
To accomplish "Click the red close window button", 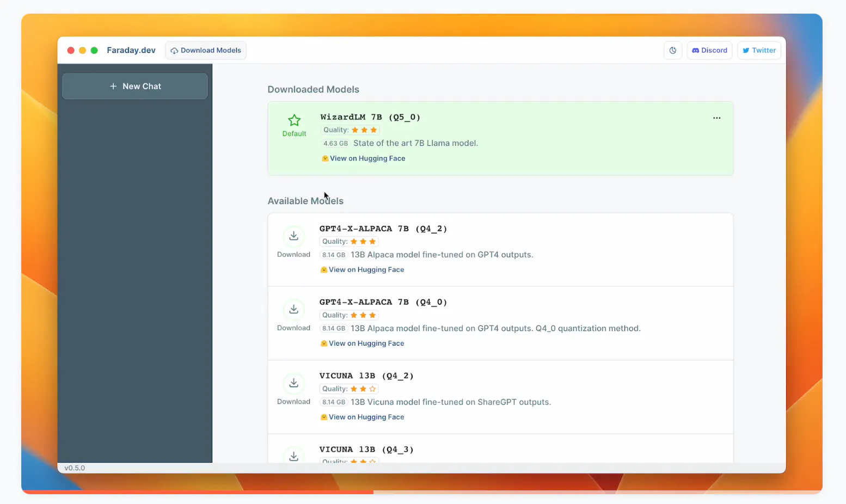I will point(71,50).
